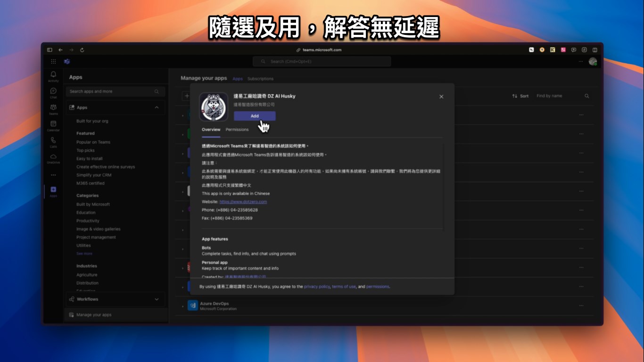This screenshot has height=362, width=644.
Task: Open the Teams app launcher waffle icon
Action: tap(53, 61)
